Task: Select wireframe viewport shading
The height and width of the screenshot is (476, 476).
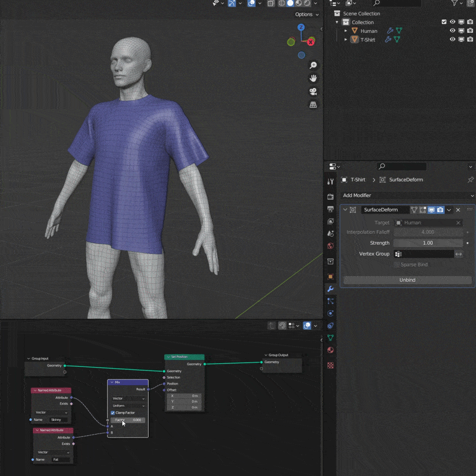Action: [282, 3]
